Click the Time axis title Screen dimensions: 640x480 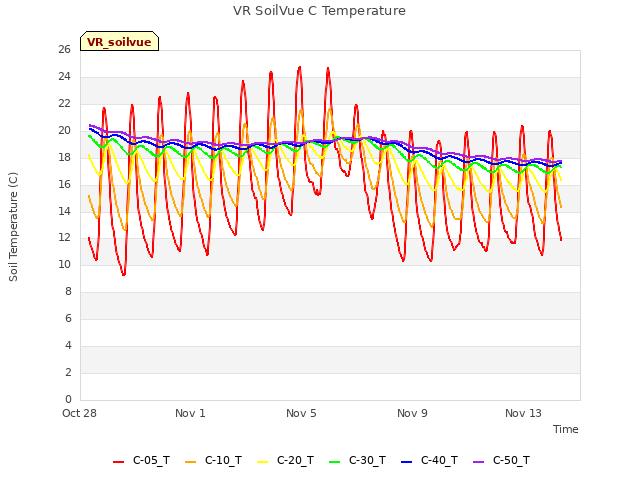point(566,429)
